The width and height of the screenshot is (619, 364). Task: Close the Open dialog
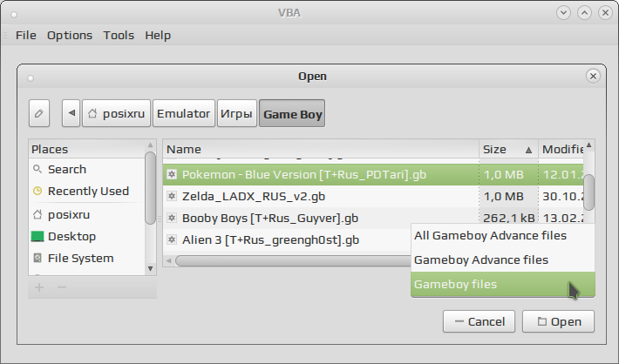pos(593,76)
